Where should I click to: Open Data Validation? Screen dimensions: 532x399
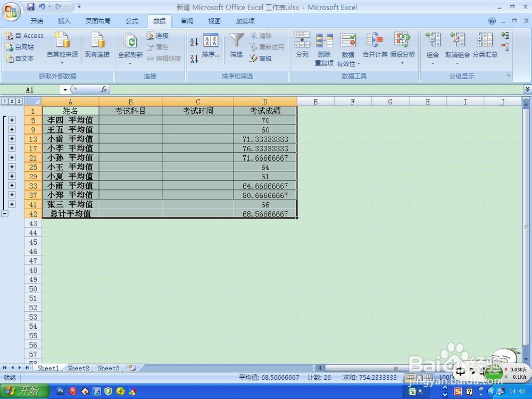348,49
